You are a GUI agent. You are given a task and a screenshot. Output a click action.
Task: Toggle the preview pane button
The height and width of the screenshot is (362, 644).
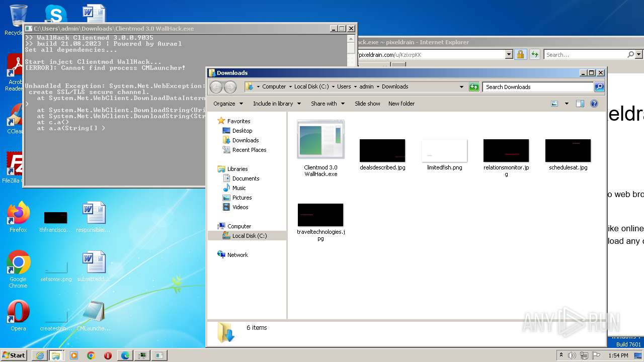[580, 104]
